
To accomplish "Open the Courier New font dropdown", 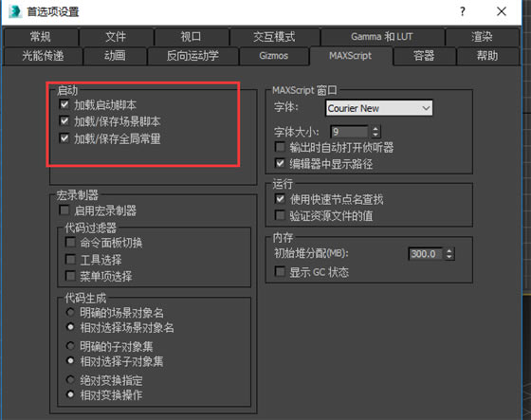I will click(x=379, y=108).
